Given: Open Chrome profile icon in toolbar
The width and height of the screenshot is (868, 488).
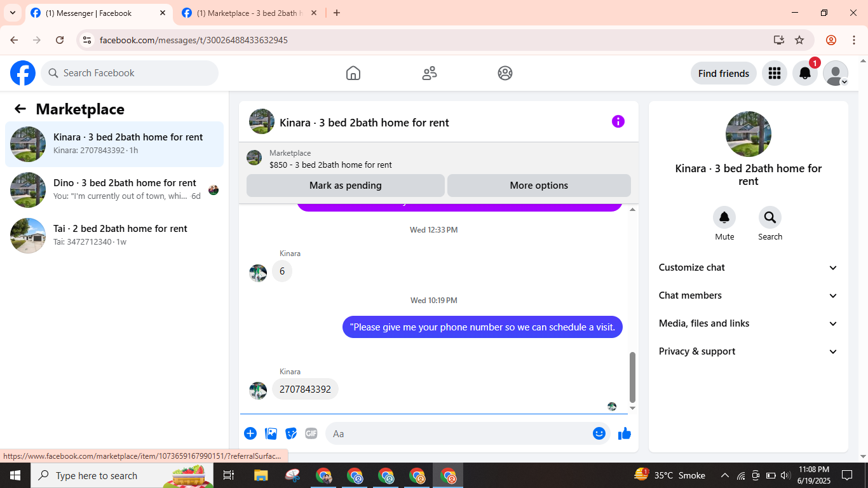Looking at the screenshot, I should [831, 40].
